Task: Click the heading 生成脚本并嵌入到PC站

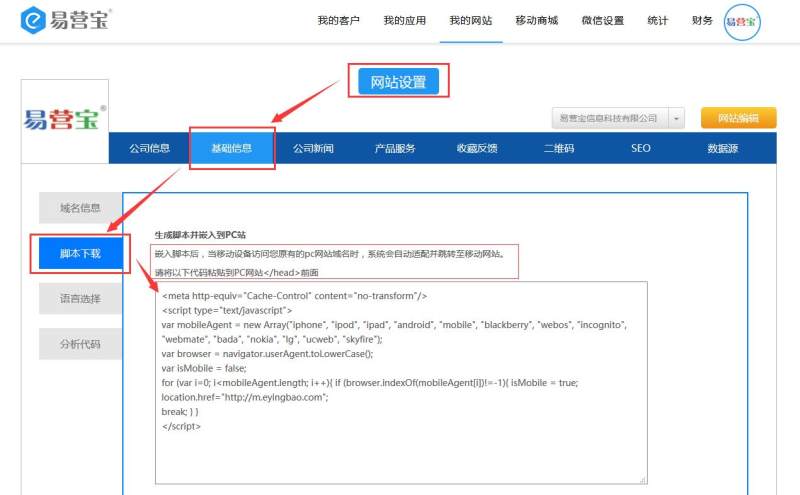Action: pyautogui.click(x=200, y=235)
